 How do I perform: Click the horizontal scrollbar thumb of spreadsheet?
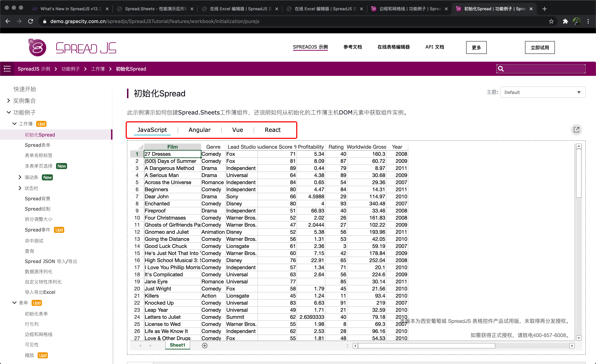tap(426, 346)
